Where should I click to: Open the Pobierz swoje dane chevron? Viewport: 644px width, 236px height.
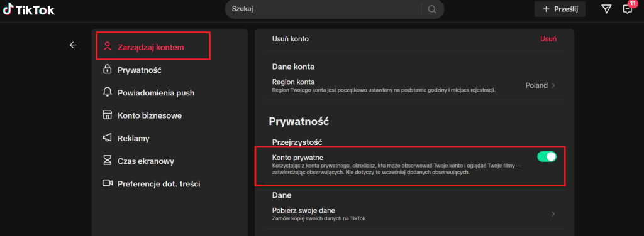[553, 214]
